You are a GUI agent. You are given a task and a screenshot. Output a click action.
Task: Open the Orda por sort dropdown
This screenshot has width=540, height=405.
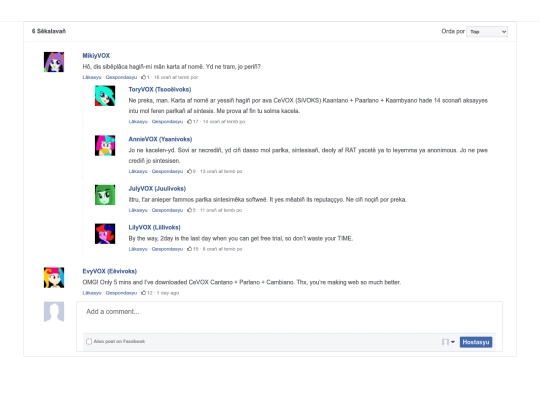tap(487, 32)
